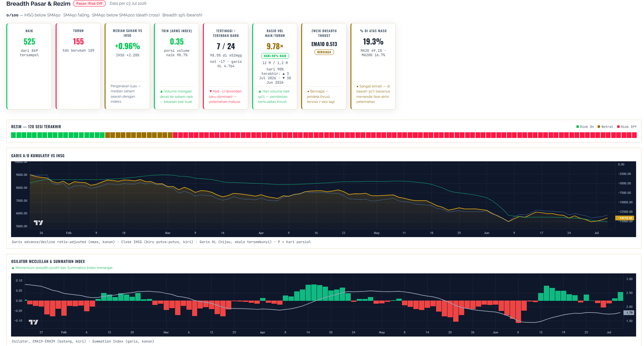The image size is (644, 346).
Task: Click the tallest green McClellan histogram bars
Action: coord(314,293)
